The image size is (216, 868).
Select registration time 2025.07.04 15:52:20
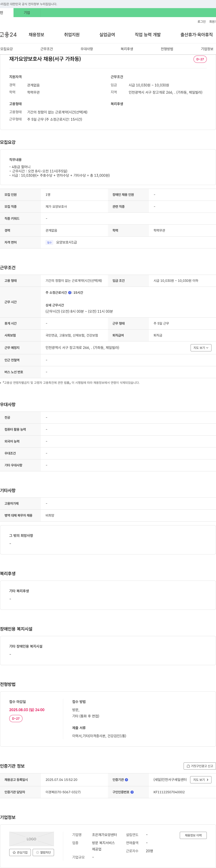(61, 780)
